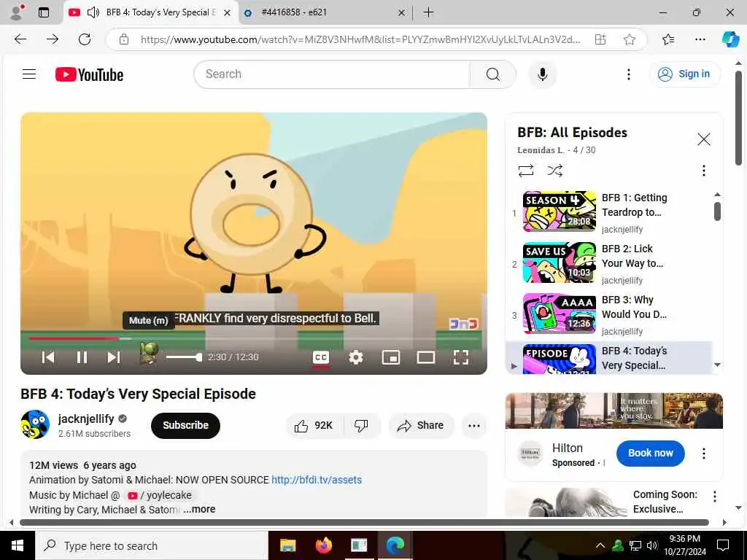Open YouTube settings three-dot menu

[x=628, y=74]
